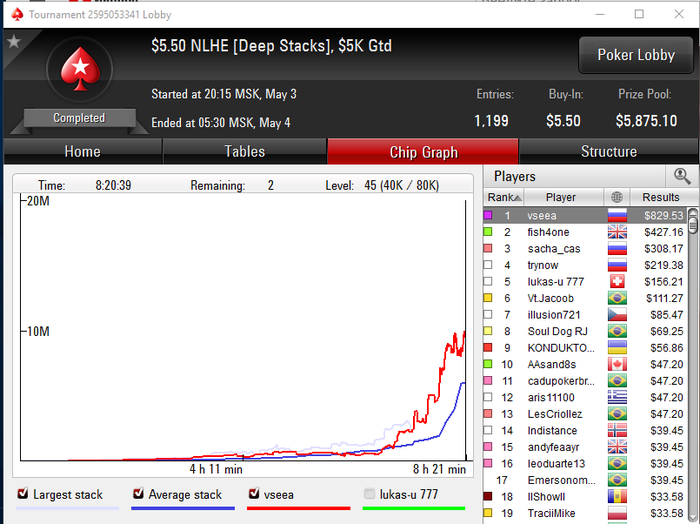Click the empty swatch beside trynow
700x524 pixels.
pos(488,265)
